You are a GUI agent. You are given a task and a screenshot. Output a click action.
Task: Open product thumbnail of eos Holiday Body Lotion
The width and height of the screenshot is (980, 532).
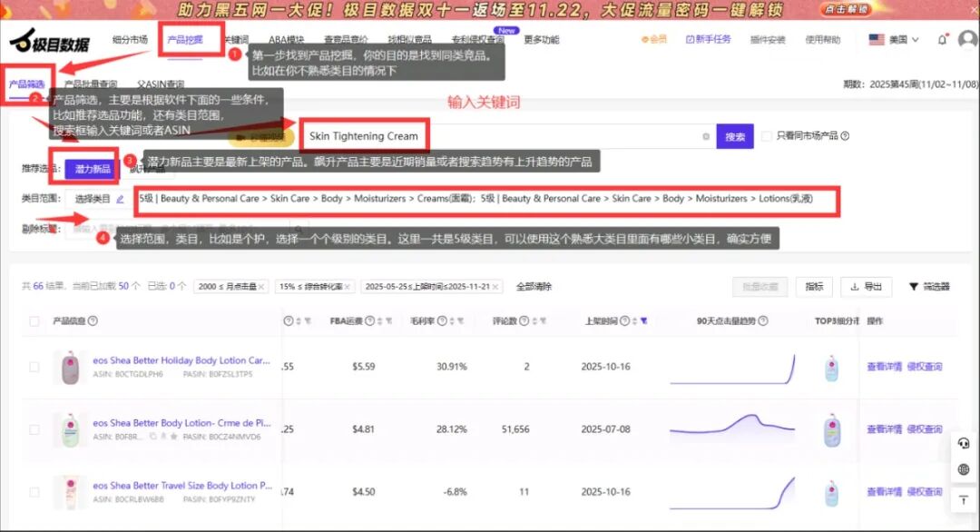(x=70, y=367)
